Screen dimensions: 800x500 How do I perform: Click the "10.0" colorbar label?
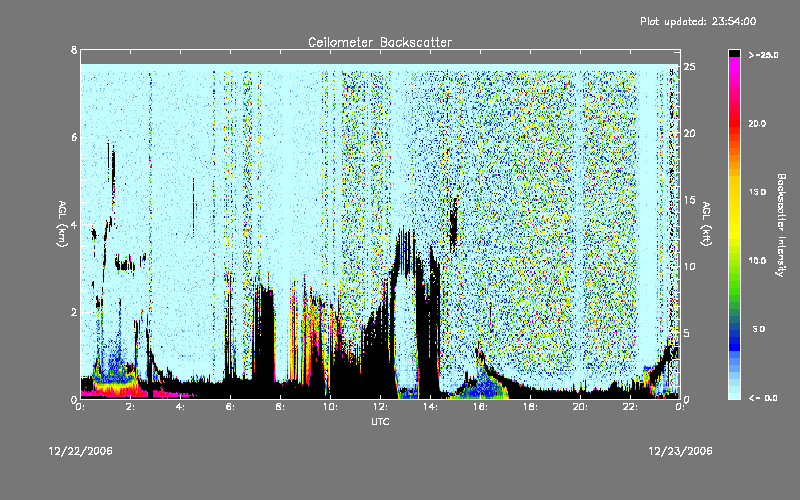(757, 261)
